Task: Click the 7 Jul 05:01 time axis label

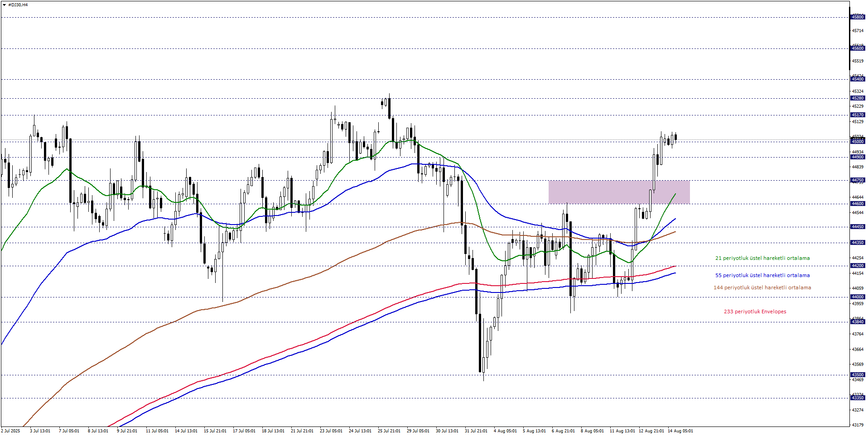Action: pos(69,431)
